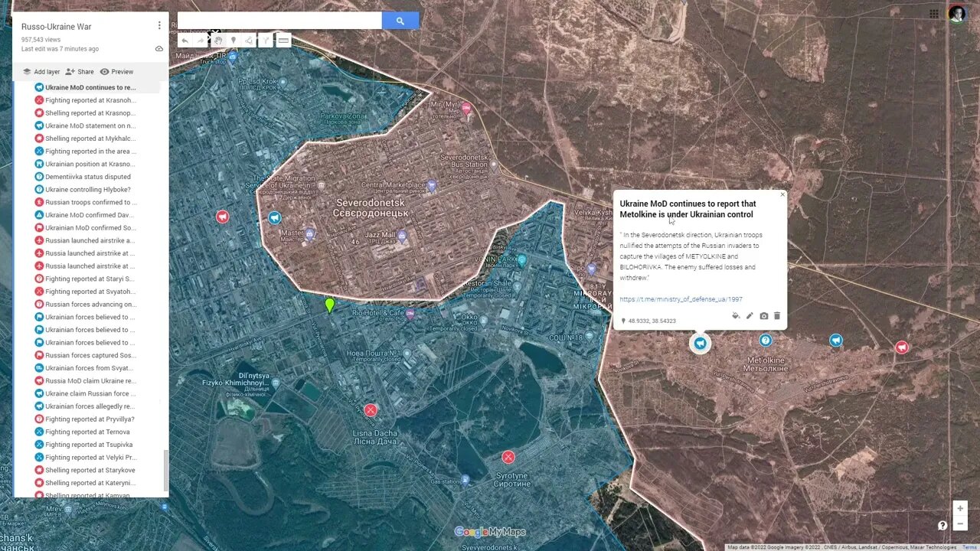Select 'Ukraine MoD continues to re...' list item

tap(90, 87)
